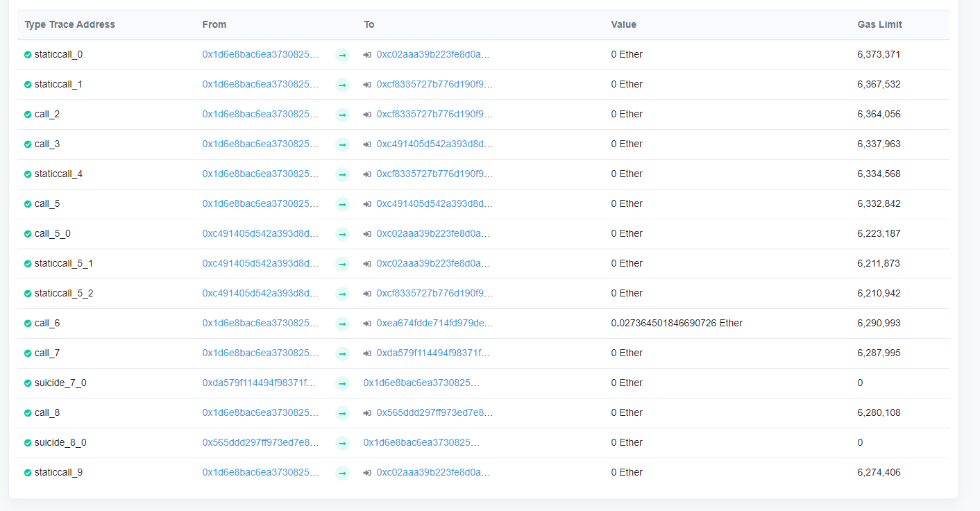The image size is (980, 511).
Task: Click the success checkmark beside staticcall_5_2
Action: coord(28,294)
